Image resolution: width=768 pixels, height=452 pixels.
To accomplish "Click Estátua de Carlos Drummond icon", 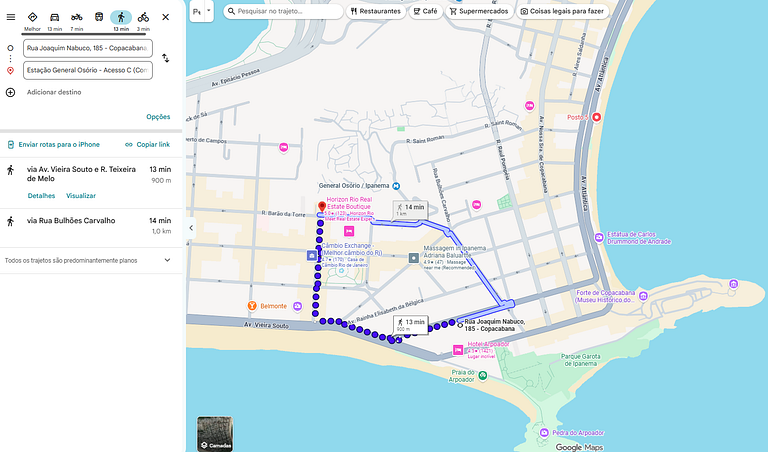I will pos(599,238).
